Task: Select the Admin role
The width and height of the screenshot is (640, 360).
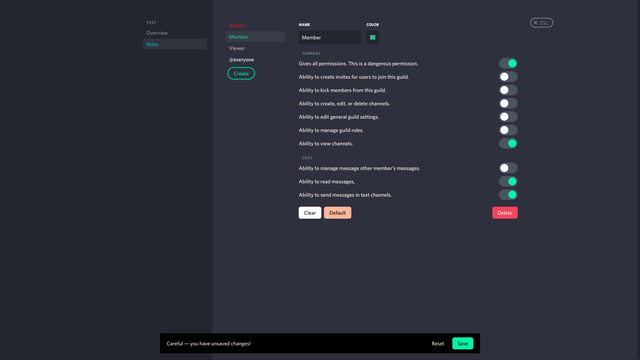Action: coord(255,25)
